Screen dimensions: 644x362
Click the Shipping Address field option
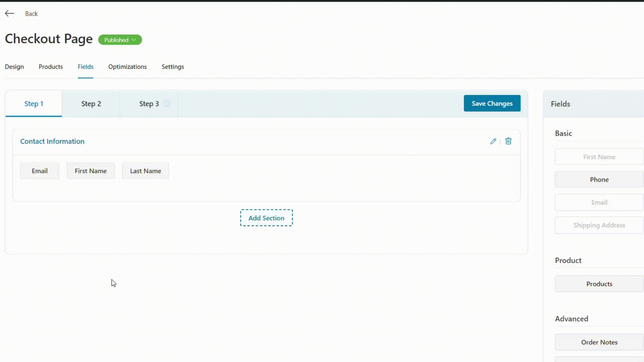coord(599,225)
